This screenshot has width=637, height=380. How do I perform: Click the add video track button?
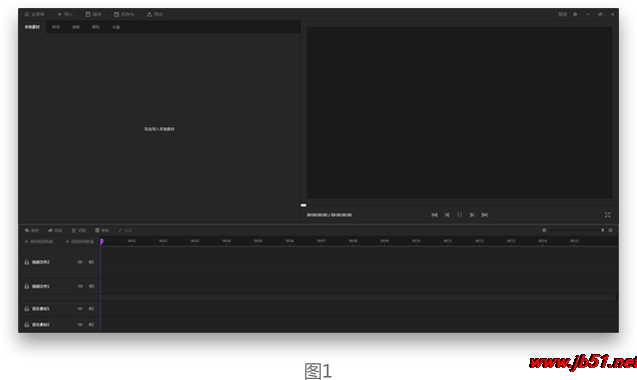[39, 241]
